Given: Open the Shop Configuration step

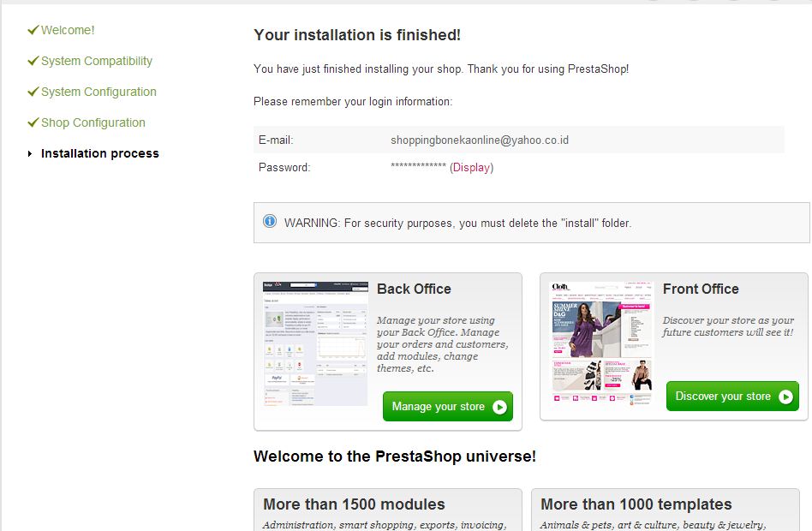Looking at the screenshot, I should [x=93, y=122].
